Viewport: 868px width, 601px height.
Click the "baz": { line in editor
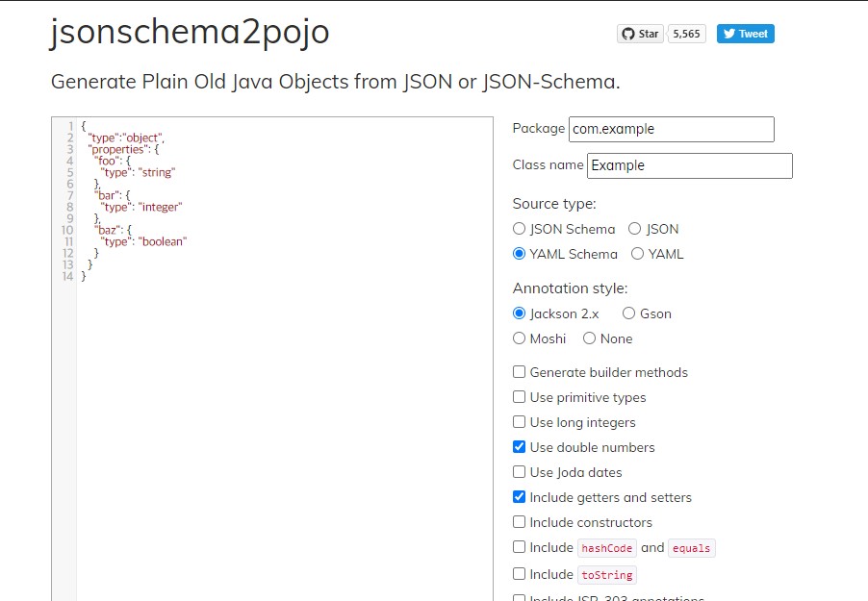[113, 230]
